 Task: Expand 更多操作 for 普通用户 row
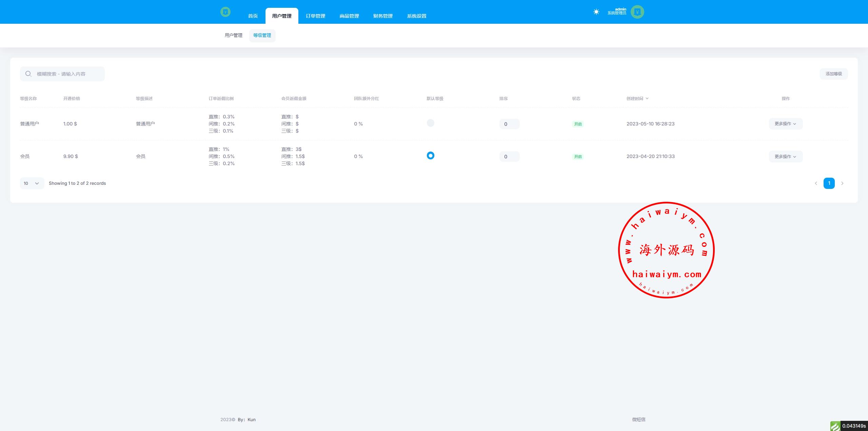click(785, 124)
